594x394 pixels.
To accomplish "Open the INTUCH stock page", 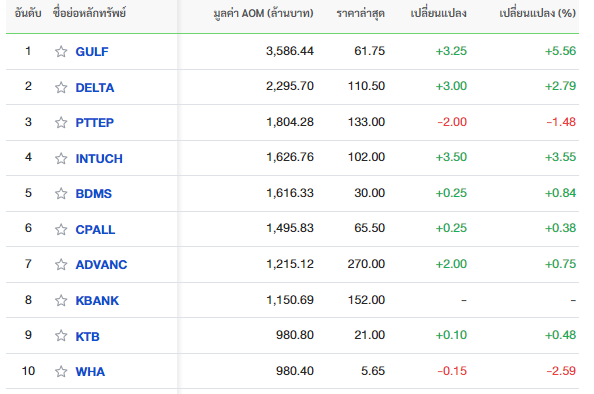I will (99, 158).
